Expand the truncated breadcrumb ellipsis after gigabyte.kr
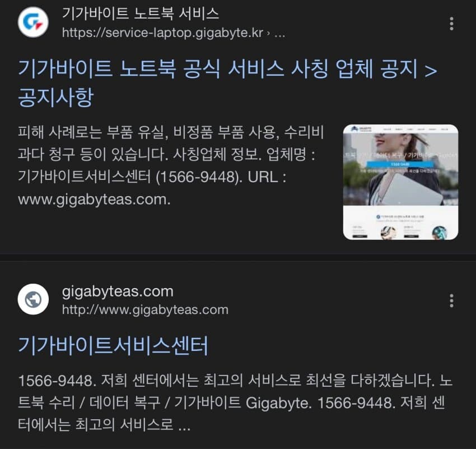 [x=280, y=34]
